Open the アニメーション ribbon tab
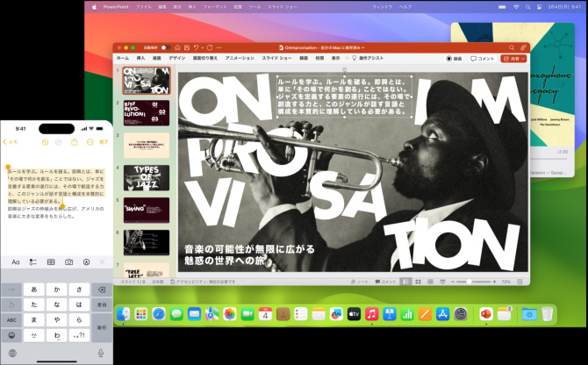Screen dimensions: 588x365 (x=240, y=58)
